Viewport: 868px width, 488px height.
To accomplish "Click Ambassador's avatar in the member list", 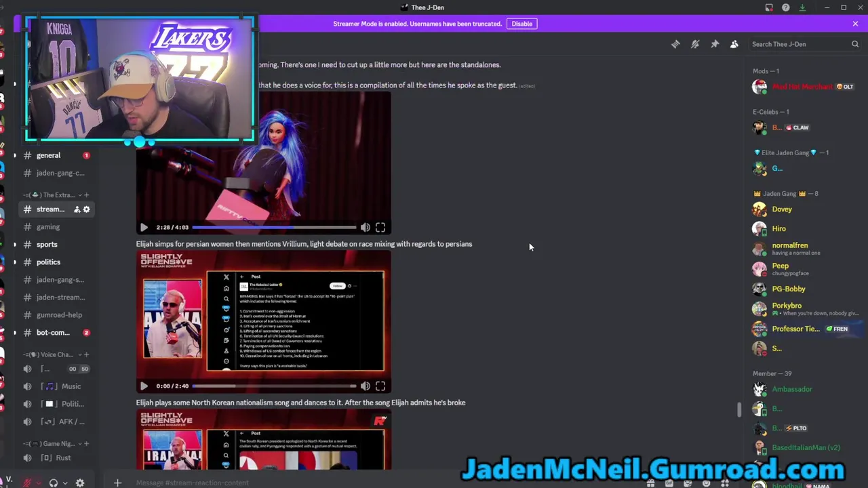I will coord(759,390).
